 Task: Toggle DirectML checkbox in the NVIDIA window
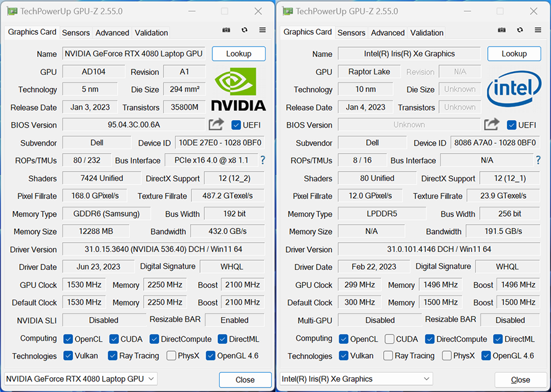(222, 339)
